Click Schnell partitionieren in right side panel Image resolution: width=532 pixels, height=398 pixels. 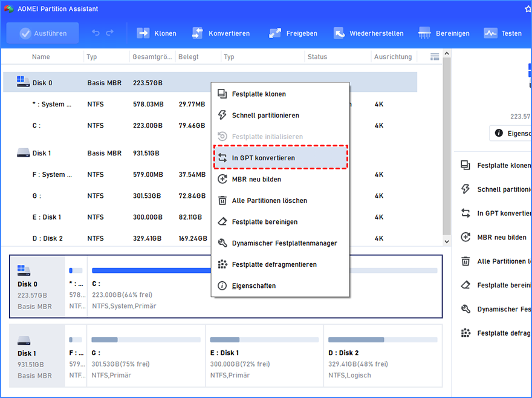496,189
